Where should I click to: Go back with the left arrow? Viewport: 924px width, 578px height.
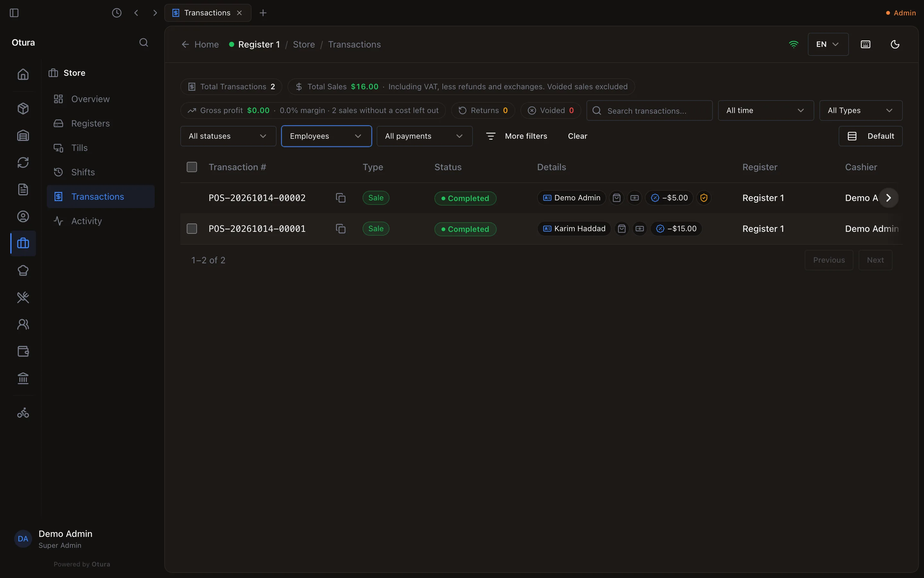(136, 13)
